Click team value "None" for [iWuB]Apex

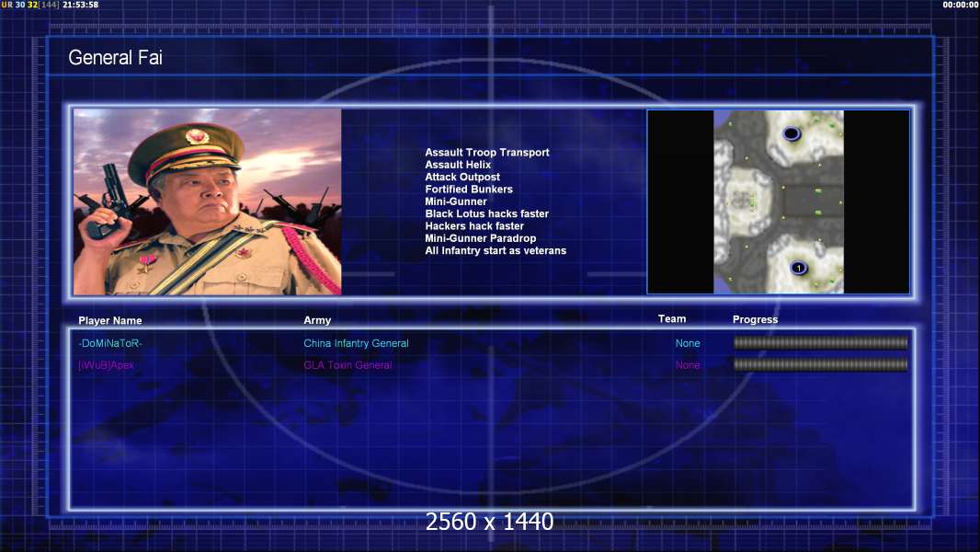click(688, 365)
